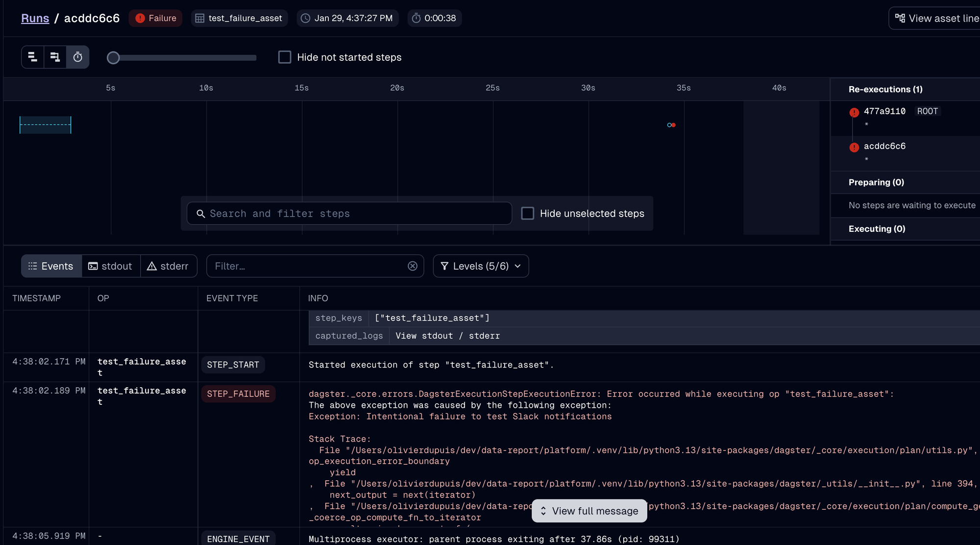This screenshot has height=545, width=980.
Task: Switch to the stdout tab
Action: (x=111, y=266)
